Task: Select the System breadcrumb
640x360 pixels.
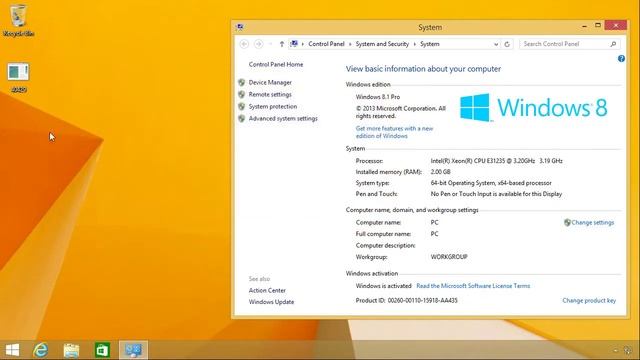Action: click(x=430, y=44)
